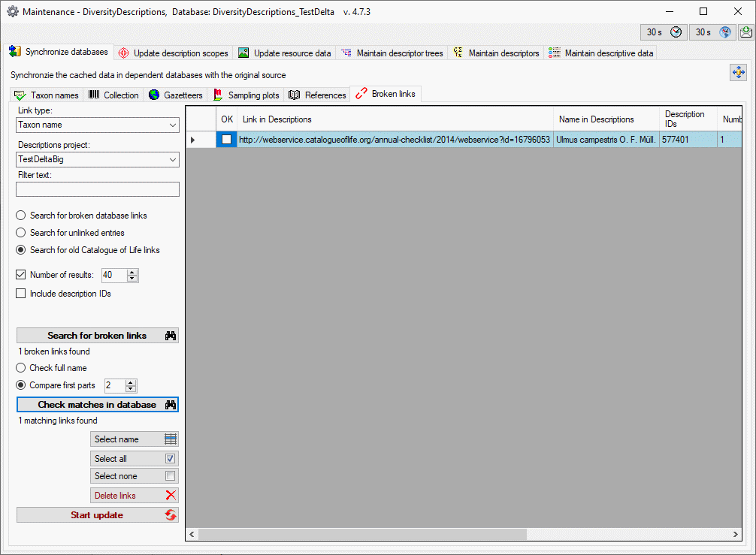Click the Ulmus campestris O. F. Müll. cell
This screenshot has height=555, width=756.
click(606, 140)
